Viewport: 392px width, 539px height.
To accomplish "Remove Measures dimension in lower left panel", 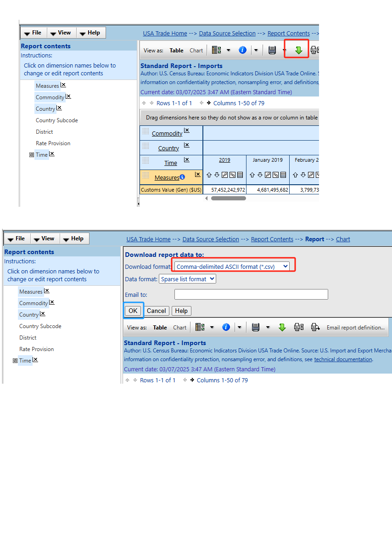I will (x=47, y=291).
